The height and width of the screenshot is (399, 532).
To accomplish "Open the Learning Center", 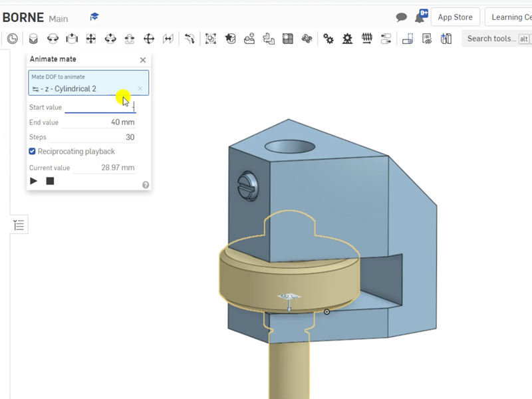I will (509, 17).
